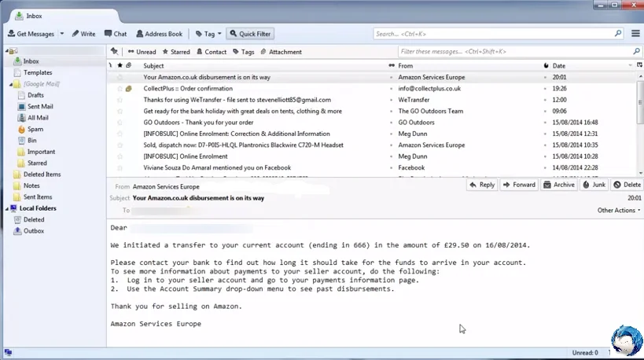
Task: Click the application menu hamburger icon
Action: click(x=635, y=34)
